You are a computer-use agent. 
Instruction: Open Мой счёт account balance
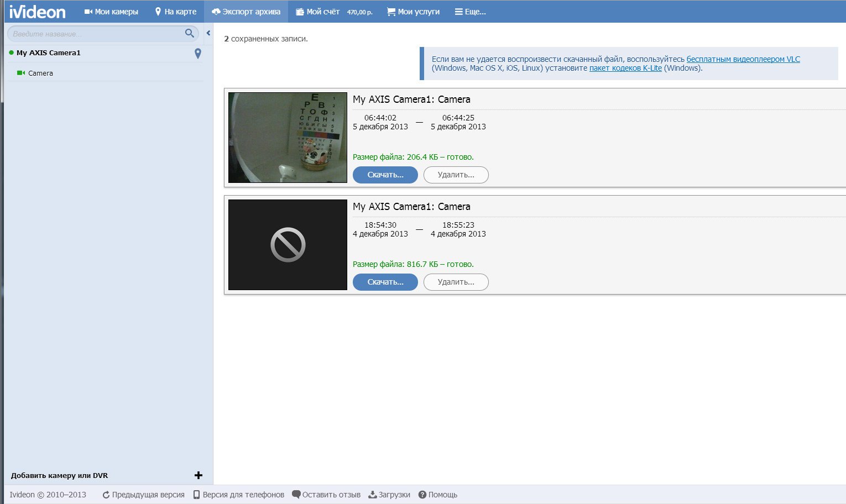click(334, 12)
